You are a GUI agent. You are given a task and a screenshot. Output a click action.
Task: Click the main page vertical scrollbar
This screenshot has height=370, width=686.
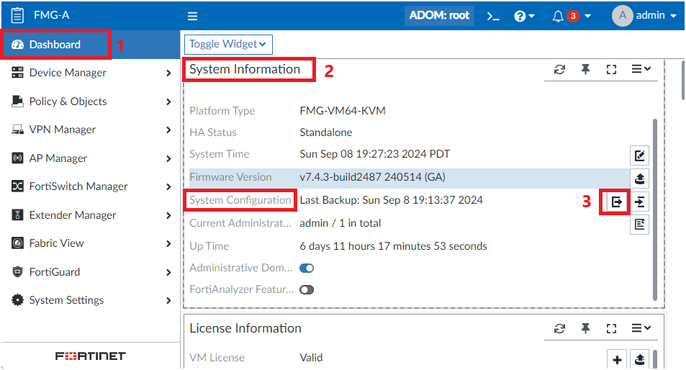tap(683, 81)
